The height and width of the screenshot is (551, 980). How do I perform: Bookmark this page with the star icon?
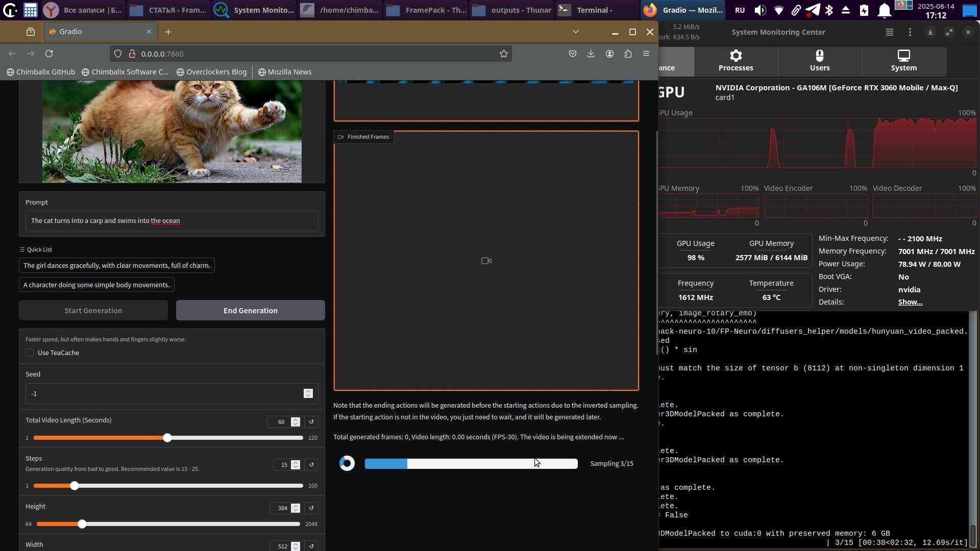[x=503, y=54]
